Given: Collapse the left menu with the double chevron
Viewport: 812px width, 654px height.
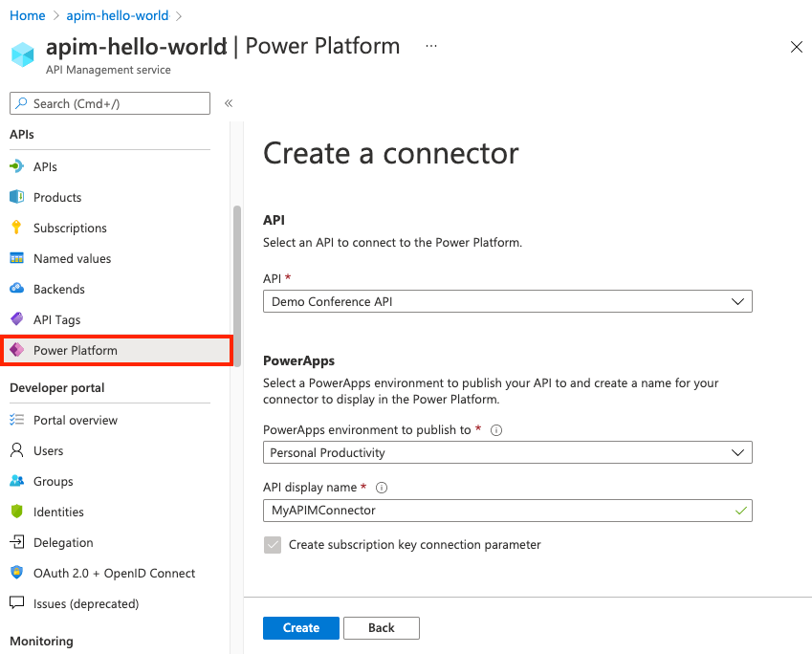Looking at the screenshot, I should (x=227, y=102).
